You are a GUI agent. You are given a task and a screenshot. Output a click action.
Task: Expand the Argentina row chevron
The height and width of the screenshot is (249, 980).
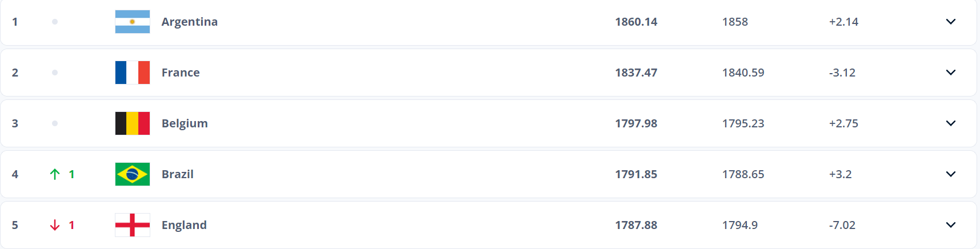951,22
